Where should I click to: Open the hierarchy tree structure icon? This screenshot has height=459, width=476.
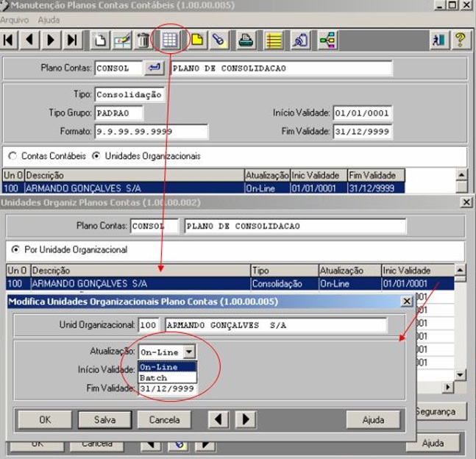tap(328, 40)
